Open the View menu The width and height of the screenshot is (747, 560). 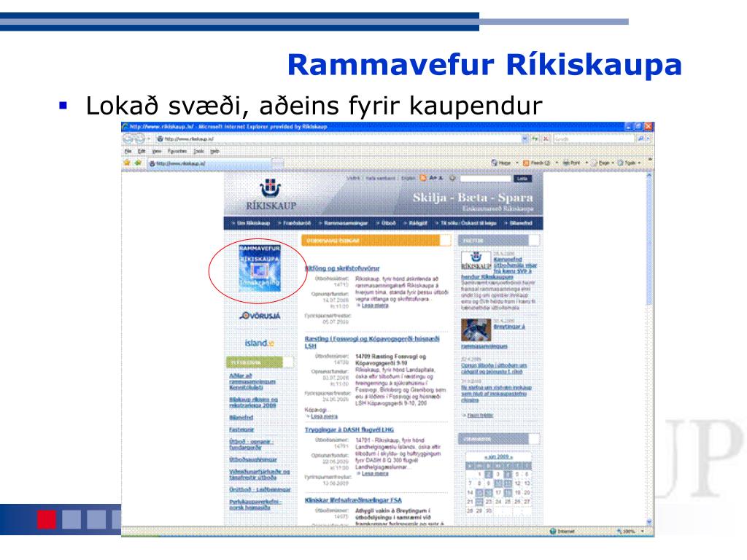(157, 152)
